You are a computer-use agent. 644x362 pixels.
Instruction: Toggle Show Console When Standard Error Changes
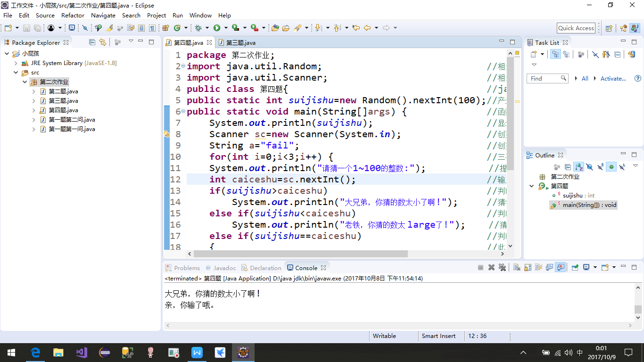click(561, 267)
